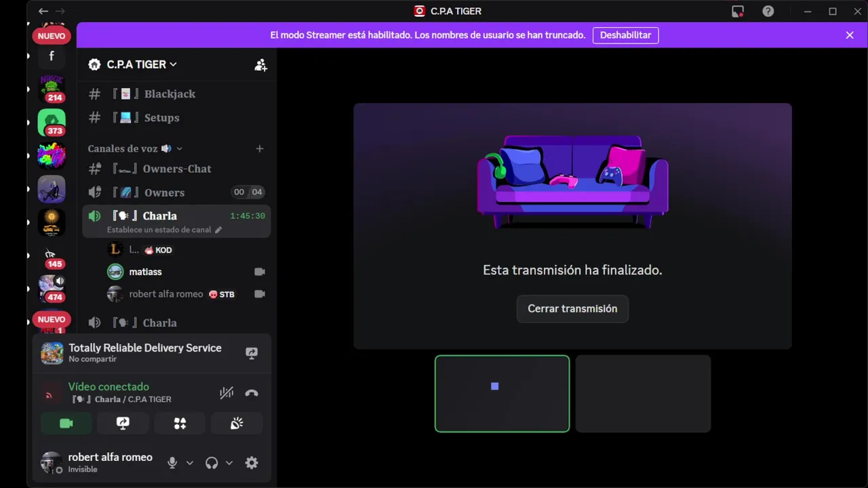Viewport: 868px width, 488px height.
Task: Click the edit channel status pencil icon
Action: (218, 230)
